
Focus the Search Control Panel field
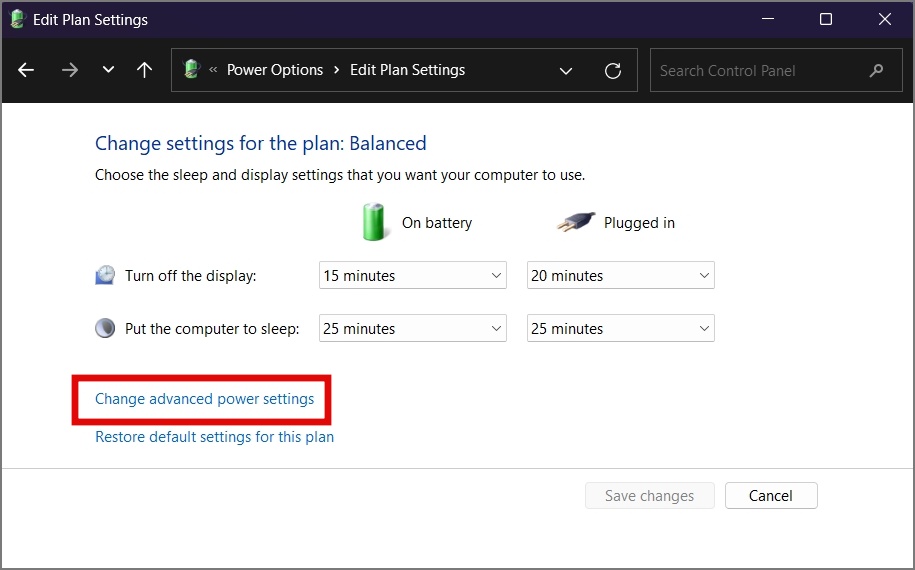[x=776, y=71]
